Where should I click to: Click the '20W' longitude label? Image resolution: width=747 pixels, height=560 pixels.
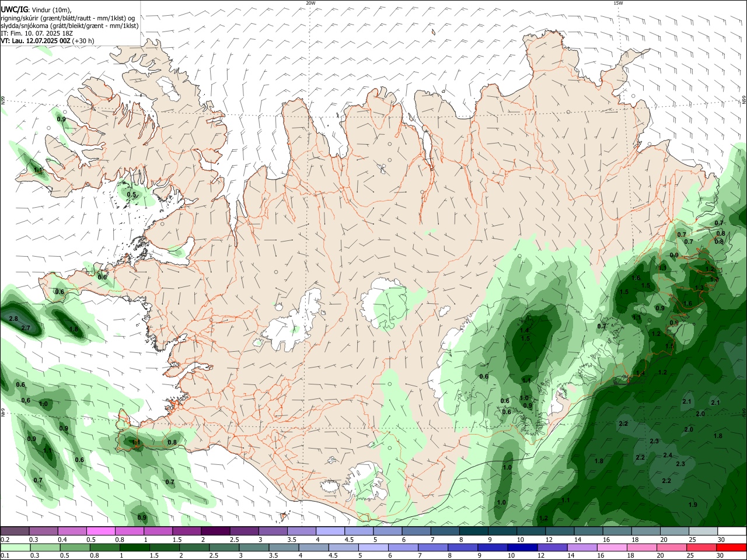point(310,3)
